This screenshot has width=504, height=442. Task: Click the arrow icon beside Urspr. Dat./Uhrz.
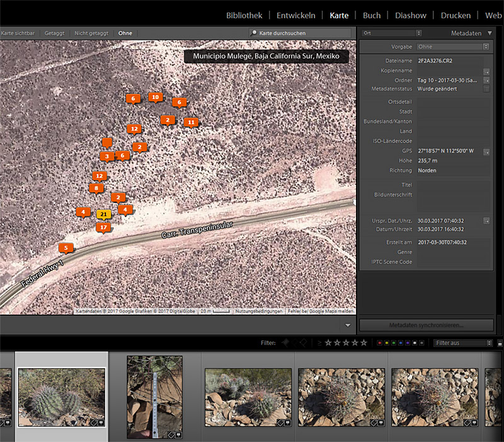click(x=486, y=221)
